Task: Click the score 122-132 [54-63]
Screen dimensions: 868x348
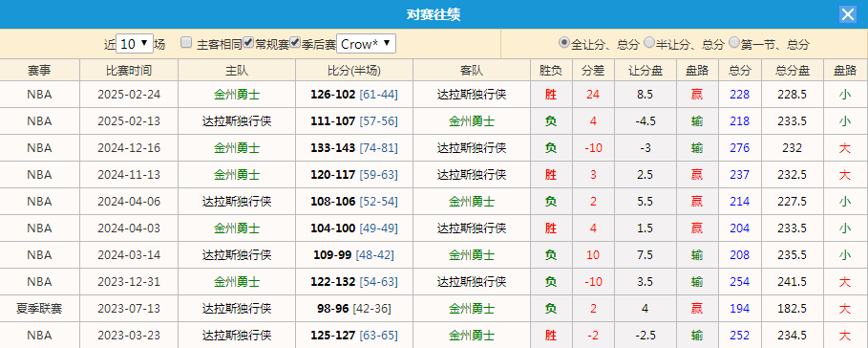Action: click(x=354, y=281)
